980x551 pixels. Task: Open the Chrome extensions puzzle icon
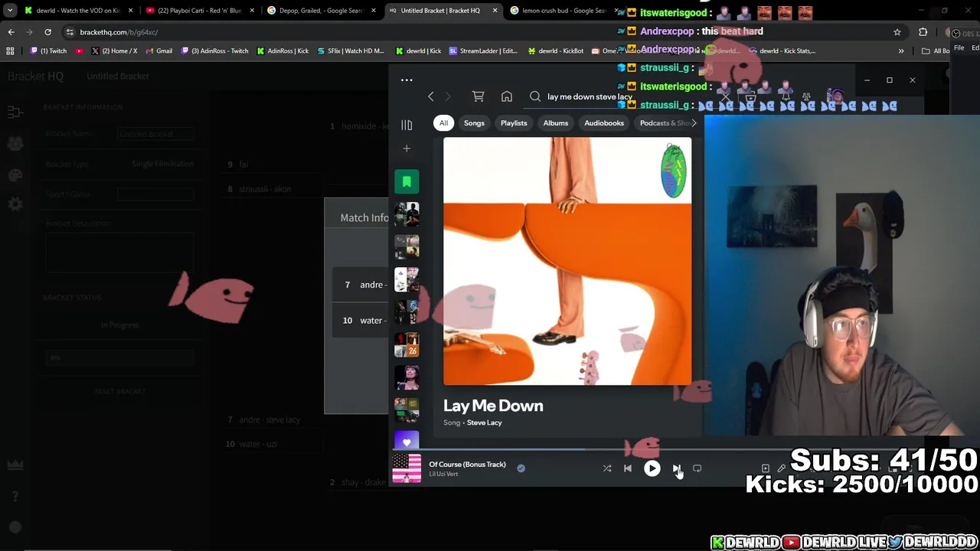tap(923, 32)
